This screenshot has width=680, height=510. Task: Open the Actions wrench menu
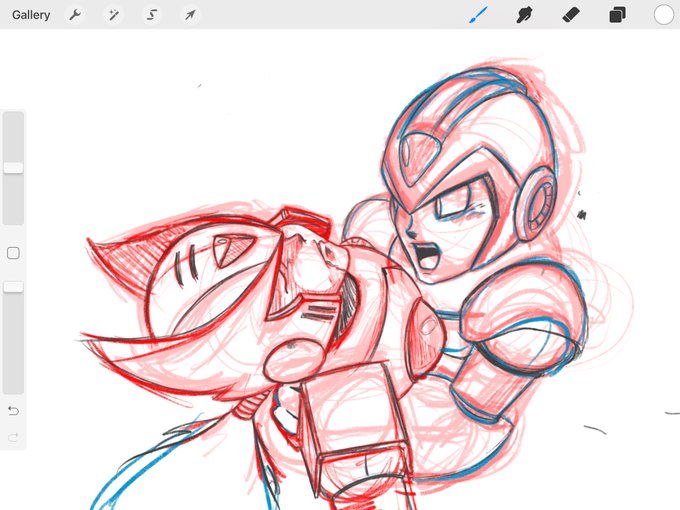(x=75, y=15)
